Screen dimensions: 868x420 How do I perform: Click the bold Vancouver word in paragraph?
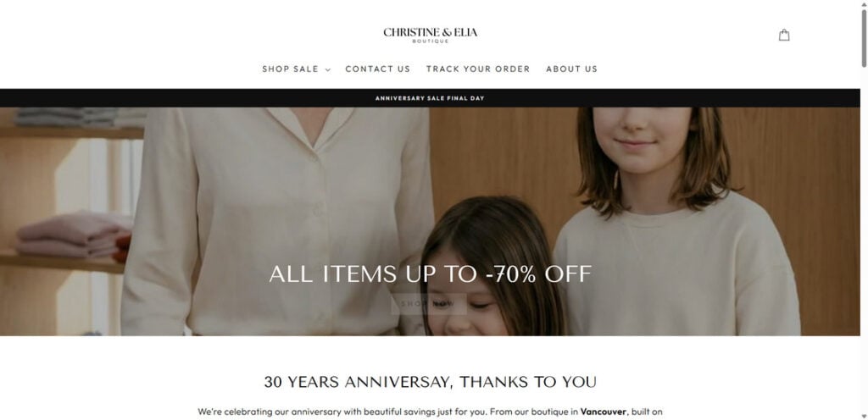click(603, 412)
